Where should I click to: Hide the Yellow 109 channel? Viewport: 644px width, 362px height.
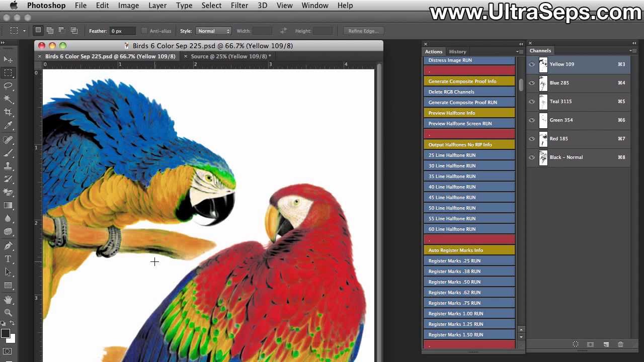pos(532,64)
